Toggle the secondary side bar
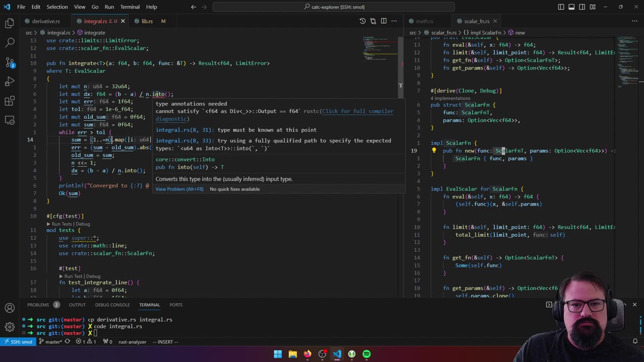The width and height of the screenshot is (644, 362). click(x=582, y=7)
